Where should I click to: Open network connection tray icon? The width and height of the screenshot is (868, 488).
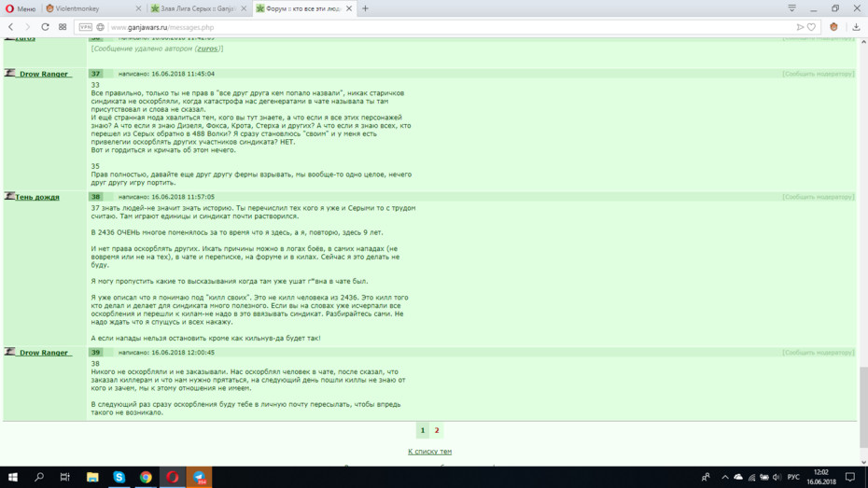point(751,477)
